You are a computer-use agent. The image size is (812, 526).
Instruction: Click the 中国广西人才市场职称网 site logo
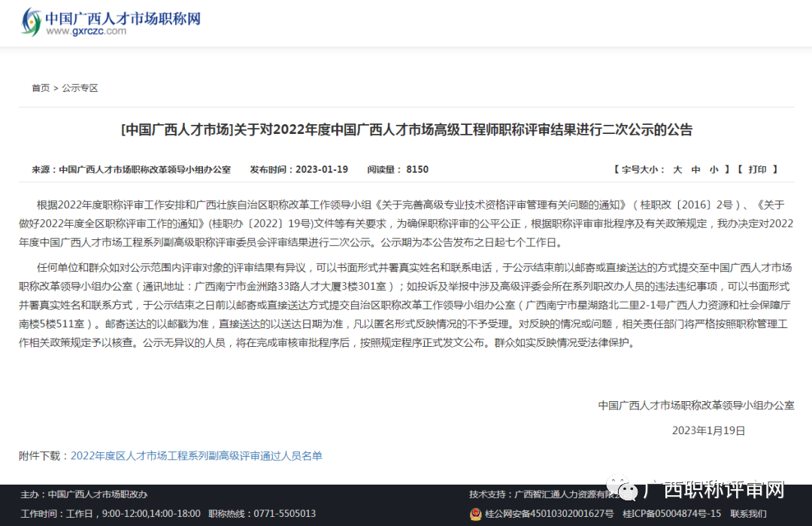(111, 23)
